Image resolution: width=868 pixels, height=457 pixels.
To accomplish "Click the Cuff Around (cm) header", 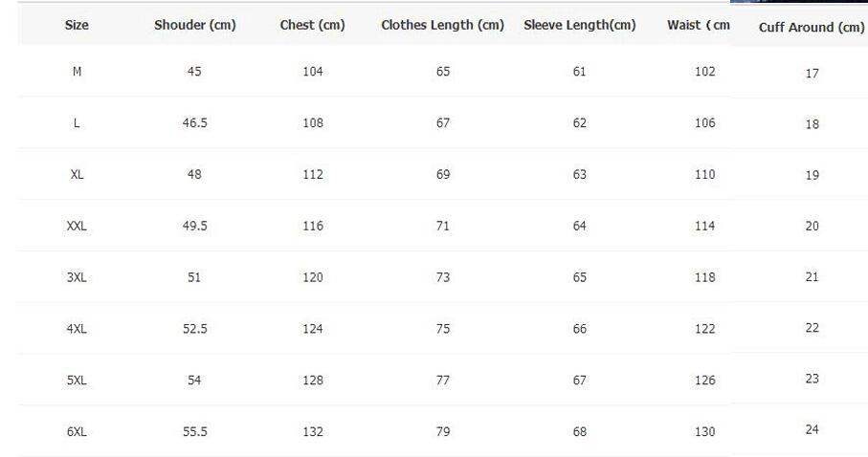I will [811, 27].
